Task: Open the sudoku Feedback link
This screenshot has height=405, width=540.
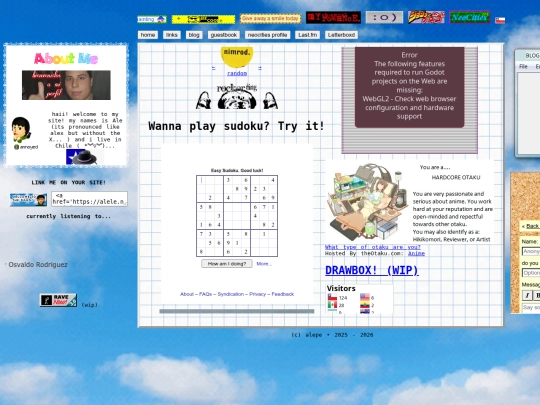Action: click(283, 294)
